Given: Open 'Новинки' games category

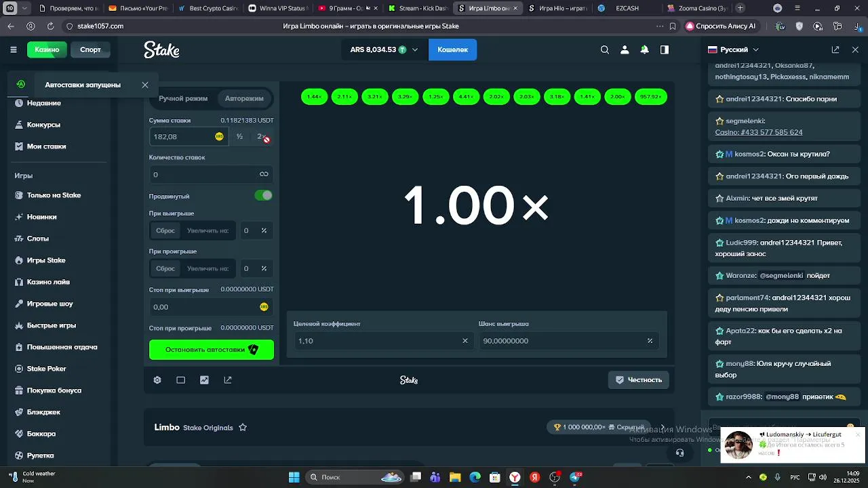Looking at the screenshot, I should (41, 217).
